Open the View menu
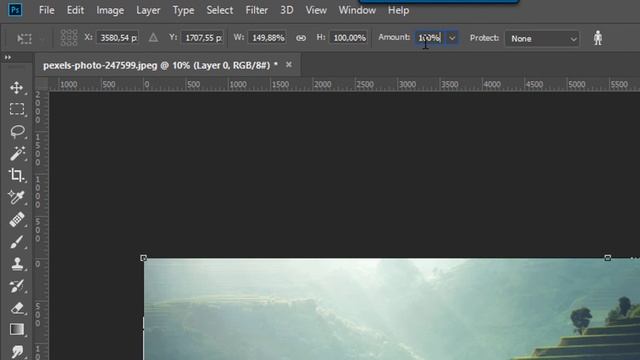 [316, 10]
